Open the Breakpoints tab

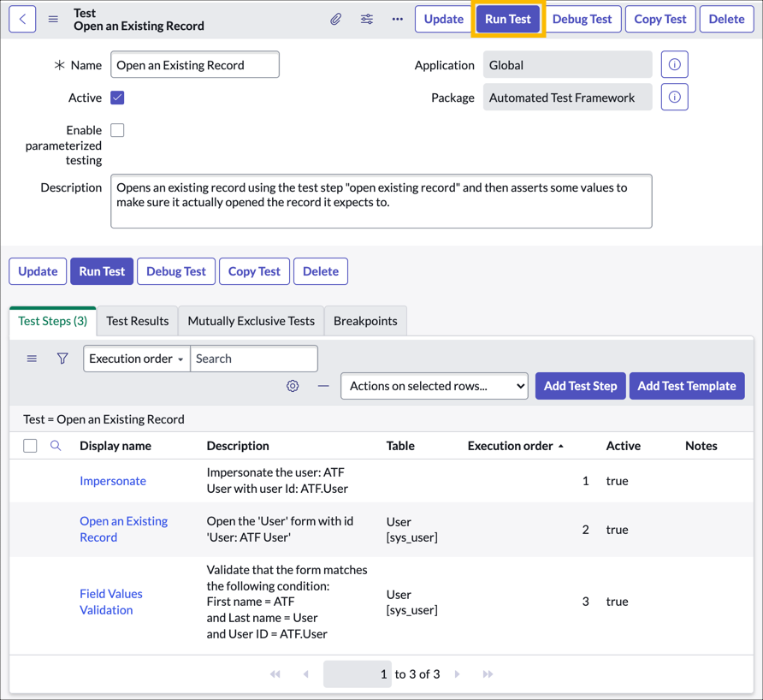click(x=365, y=320)
